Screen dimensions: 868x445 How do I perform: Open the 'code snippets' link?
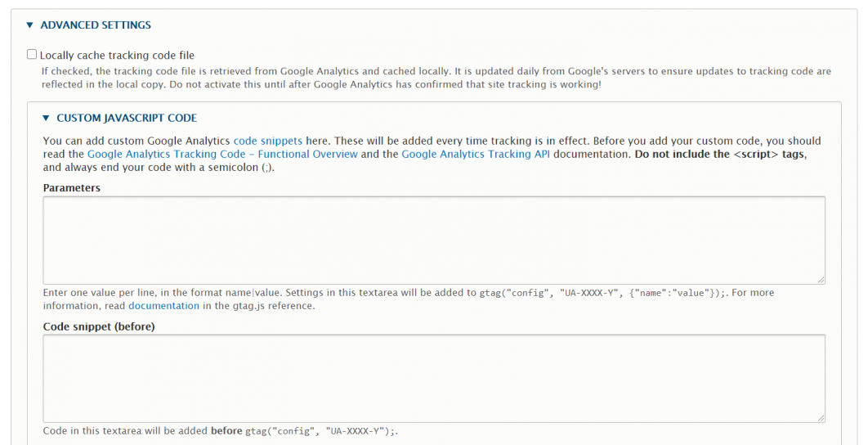click(x=267, y=141)
